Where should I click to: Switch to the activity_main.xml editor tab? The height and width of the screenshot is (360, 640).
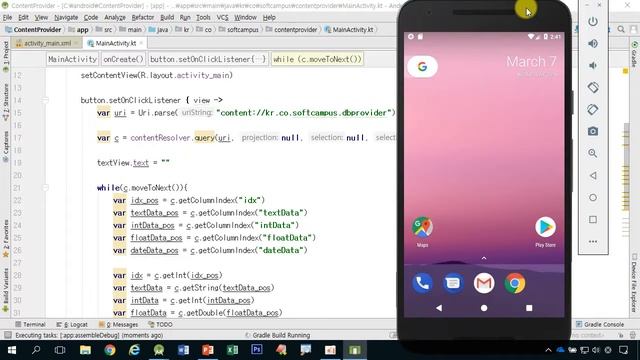46,43
